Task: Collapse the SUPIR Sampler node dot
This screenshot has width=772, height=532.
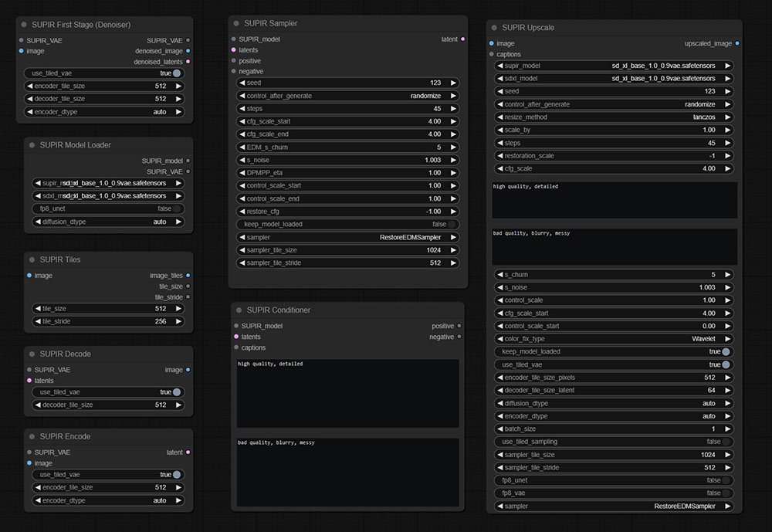Action: (236, 23)
